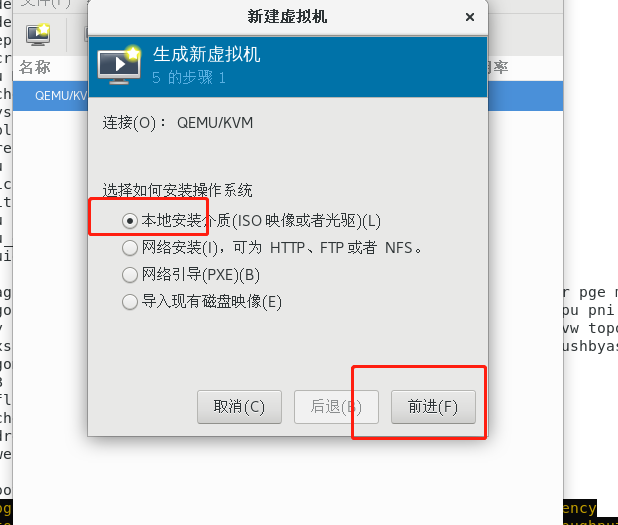Click the new virtual machine toolbar icon

[38, 35]
